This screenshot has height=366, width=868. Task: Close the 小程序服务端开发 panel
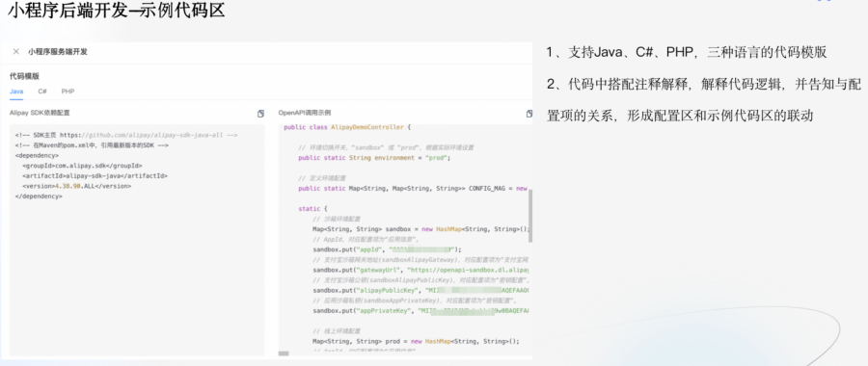(x=16, y=51)
